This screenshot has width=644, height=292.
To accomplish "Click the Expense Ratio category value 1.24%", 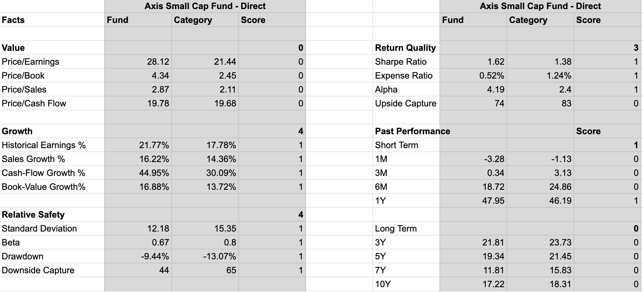I will click(x=559, y=76).
